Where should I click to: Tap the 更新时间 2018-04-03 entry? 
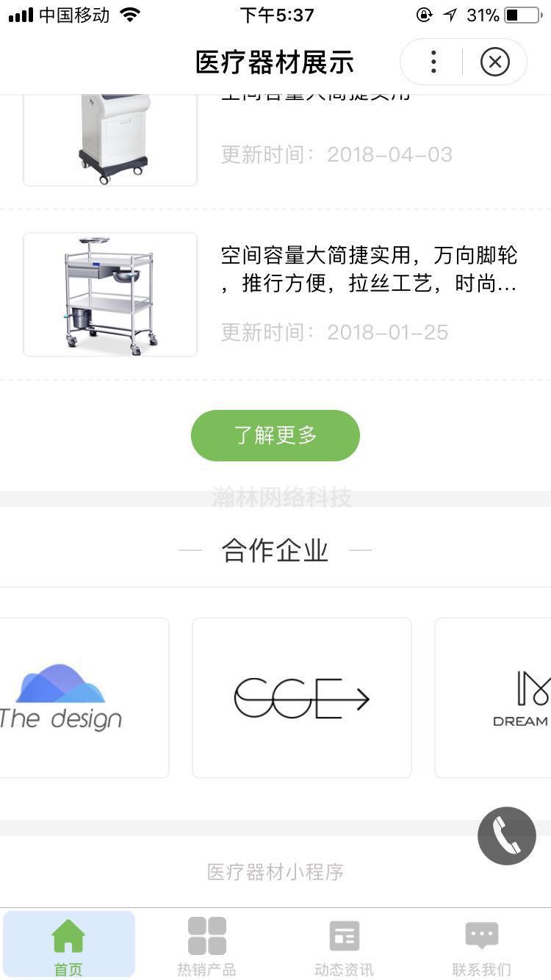click(x=336, y=154)
